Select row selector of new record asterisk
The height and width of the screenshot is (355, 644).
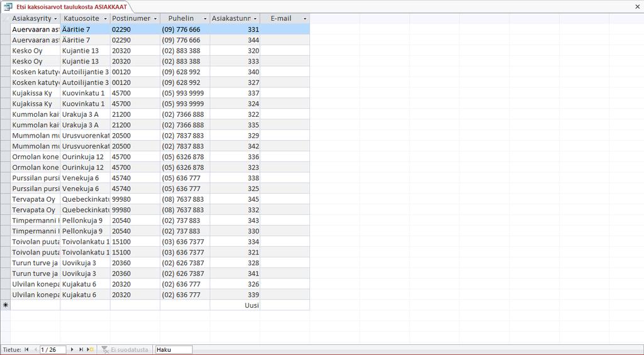[x=5, y=305]
